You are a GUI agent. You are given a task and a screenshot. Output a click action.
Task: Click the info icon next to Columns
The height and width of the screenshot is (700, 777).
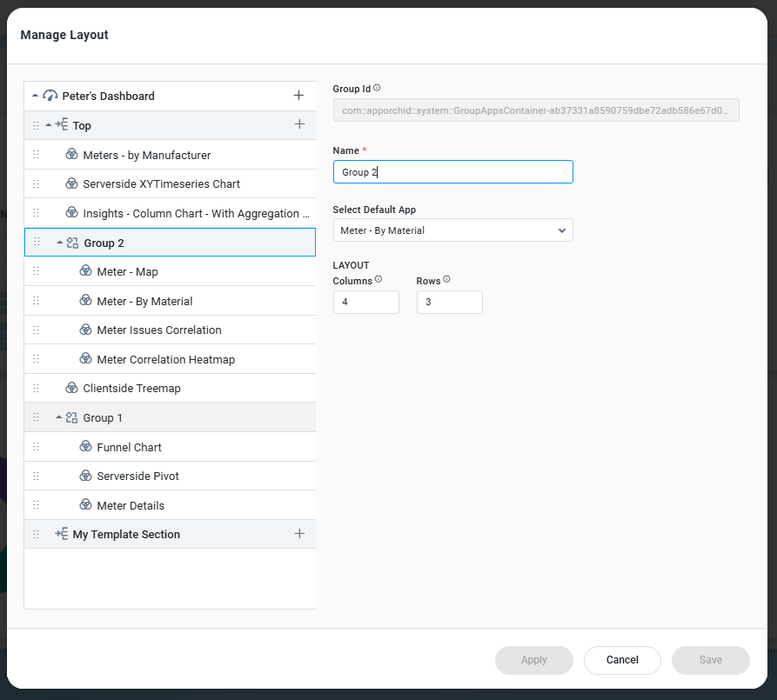coord(378,280)
